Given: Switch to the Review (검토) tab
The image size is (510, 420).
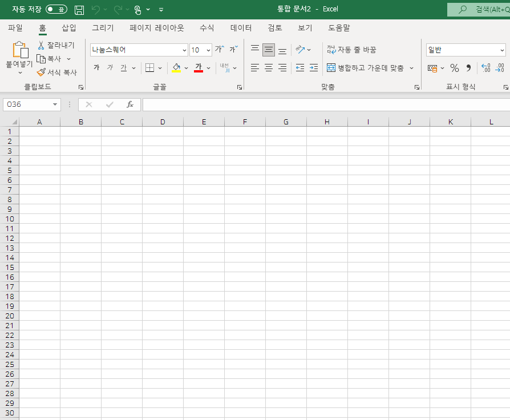Looking at the screenshot, I should (275, 28).
